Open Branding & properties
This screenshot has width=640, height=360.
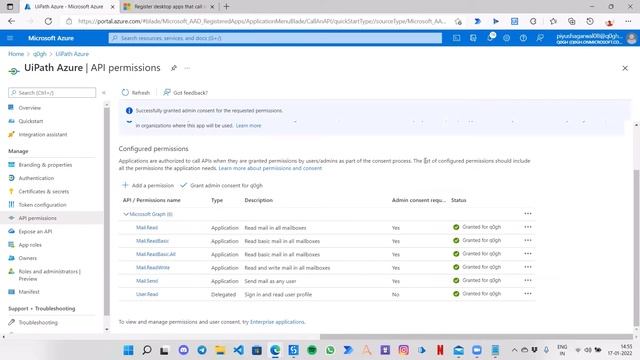[x=45, y=165]
